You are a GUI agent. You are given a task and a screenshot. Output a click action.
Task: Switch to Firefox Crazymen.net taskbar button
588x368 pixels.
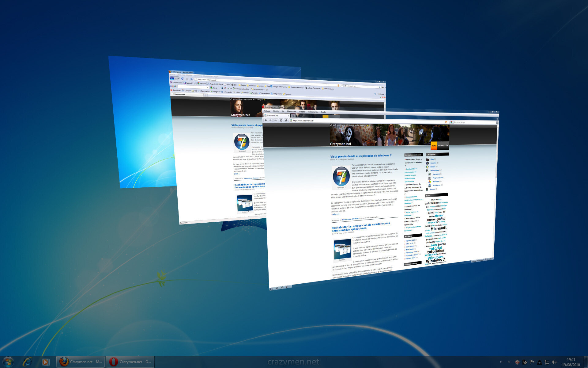(x=81, y=362)
